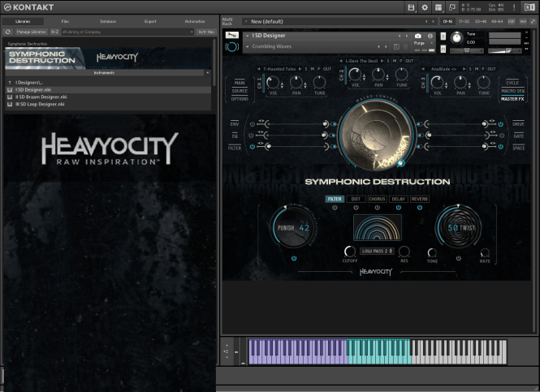Click the browser refresh icon
Screen dimensions: 540x392
point(7,32)
